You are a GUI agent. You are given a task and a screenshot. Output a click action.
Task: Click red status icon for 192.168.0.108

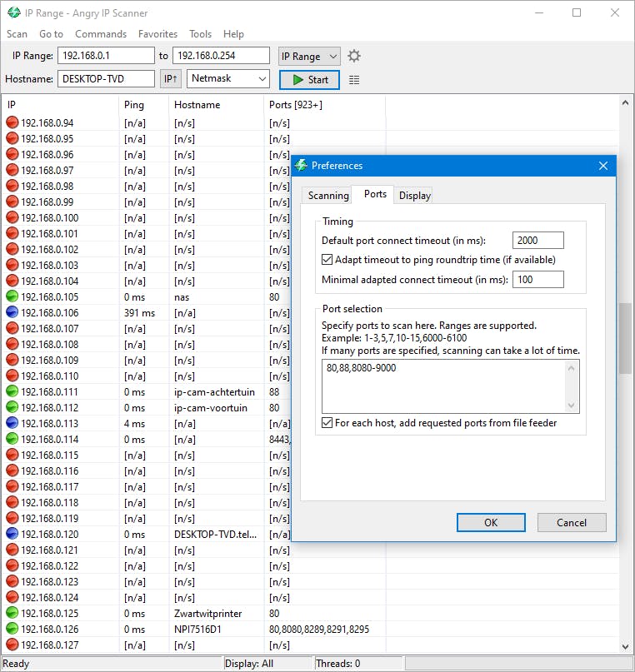[12, 344]
